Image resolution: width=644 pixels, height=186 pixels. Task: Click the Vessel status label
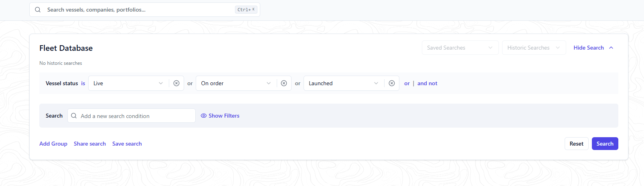point(62,83)
